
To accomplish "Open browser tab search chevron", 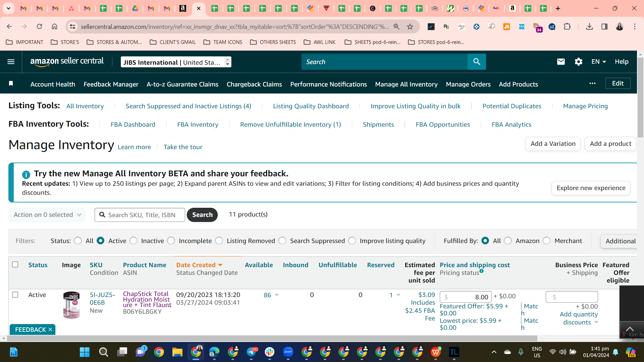I will [x=8, y=8].
